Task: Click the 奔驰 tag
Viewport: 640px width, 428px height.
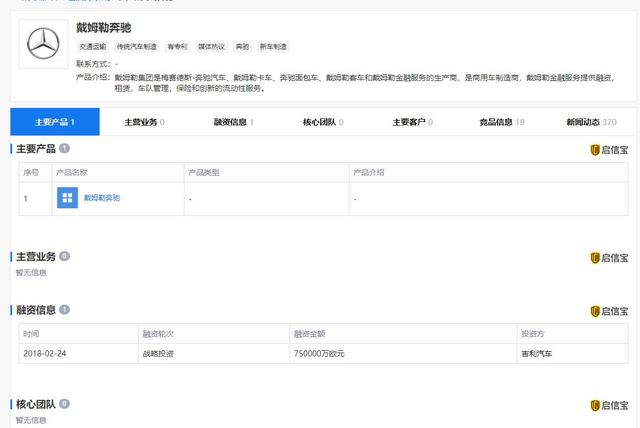Action: coord(242,47)
